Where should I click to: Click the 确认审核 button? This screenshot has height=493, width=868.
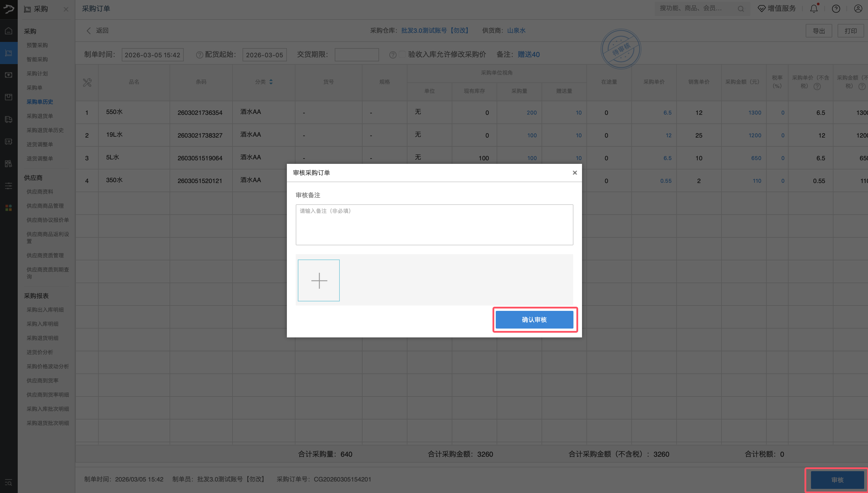tap(534, 320)
